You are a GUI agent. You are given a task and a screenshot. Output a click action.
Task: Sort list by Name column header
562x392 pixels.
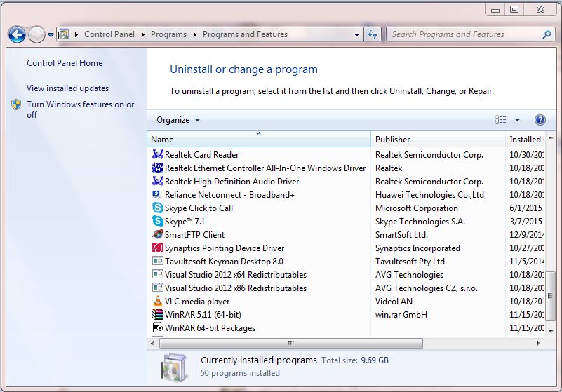[162, 140]
